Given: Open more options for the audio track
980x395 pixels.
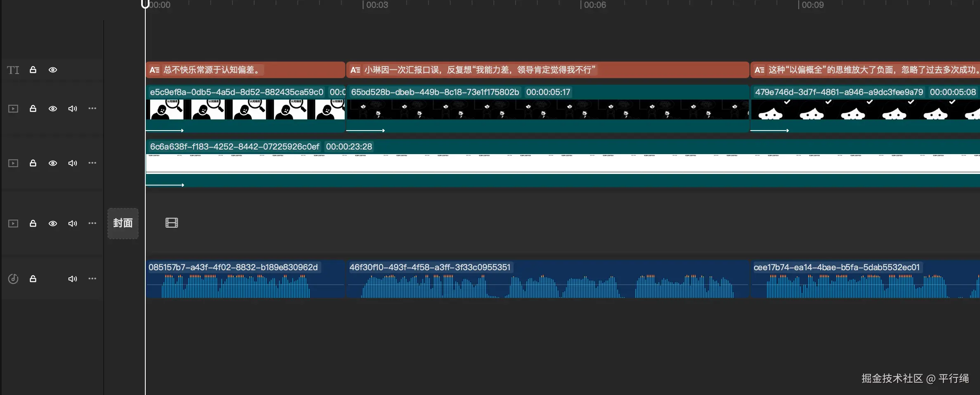Looking at the screenshot, I should (92, 278).
